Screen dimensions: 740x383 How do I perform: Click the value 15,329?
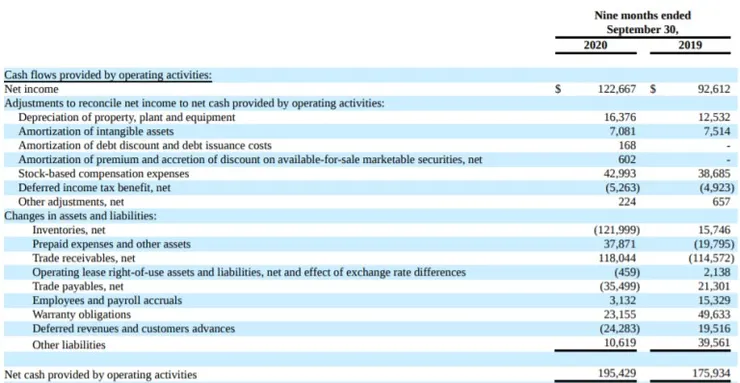click(x=715, y=300)
